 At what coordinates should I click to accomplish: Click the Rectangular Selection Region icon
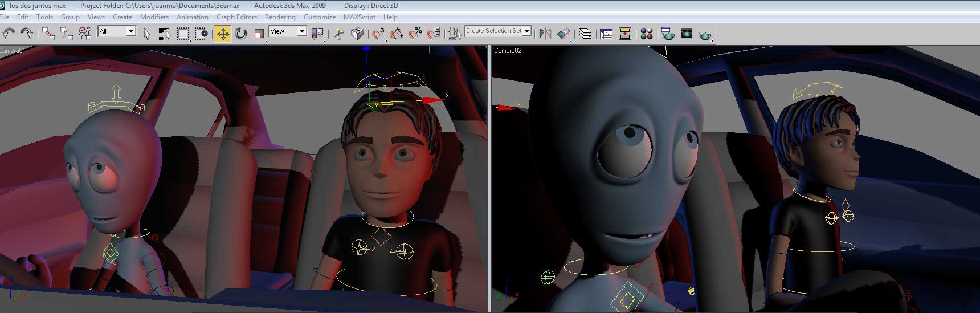click(x=182, y=34)
